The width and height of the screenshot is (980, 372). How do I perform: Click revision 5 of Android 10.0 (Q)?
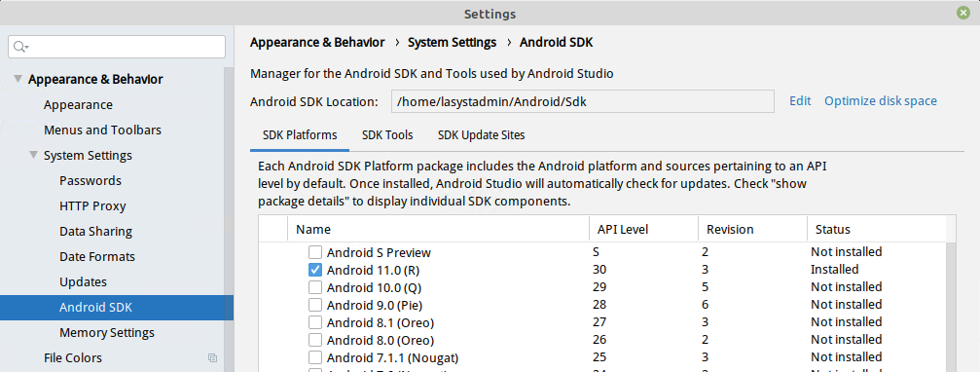(705, 287)
